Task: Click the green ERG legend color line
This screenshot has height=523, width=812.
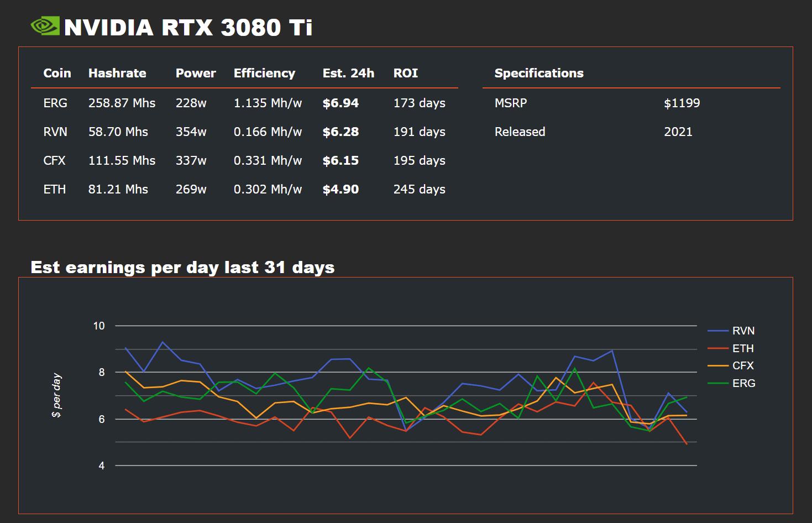Action: tap(718, 383)
